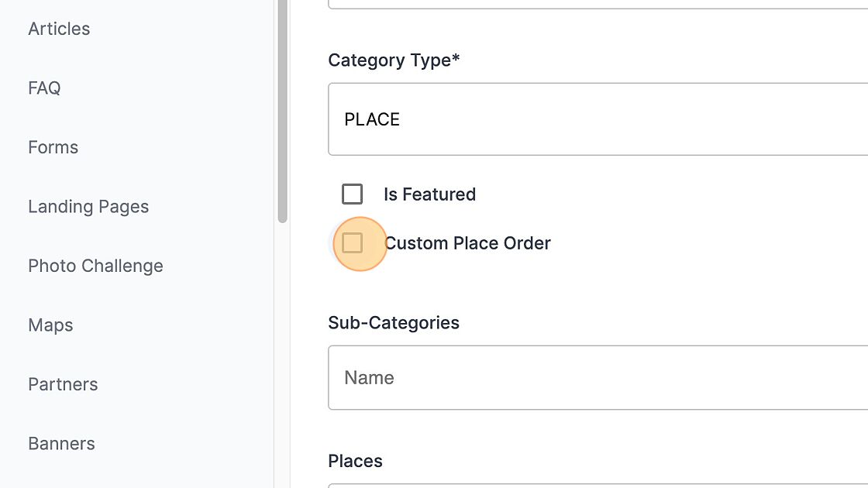Select Banners in the sidebar
This screenshot has height=488, width=868.
tap(61, 444)
